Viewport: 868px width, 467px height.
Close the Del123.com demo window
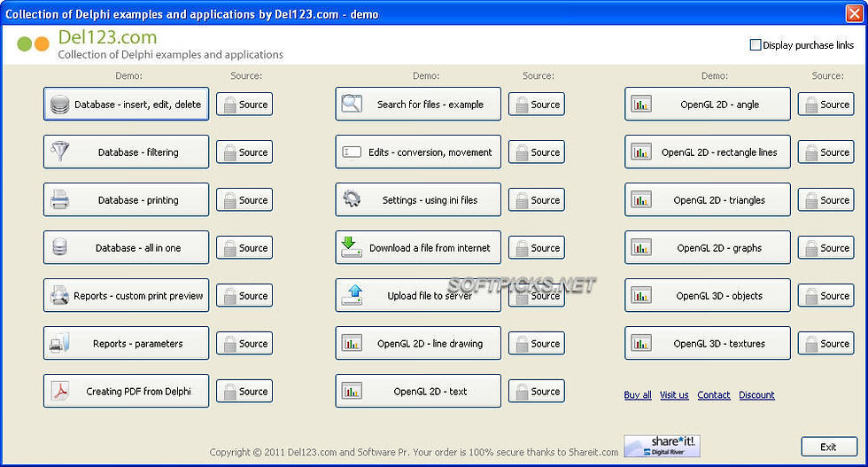pos(854,13)
